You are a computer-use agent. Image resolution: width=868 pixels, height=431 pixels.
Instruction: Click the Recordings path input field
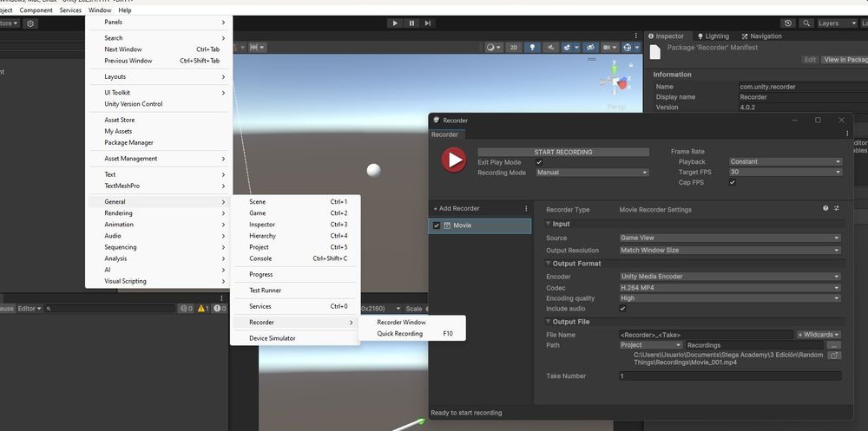(754, 345)
